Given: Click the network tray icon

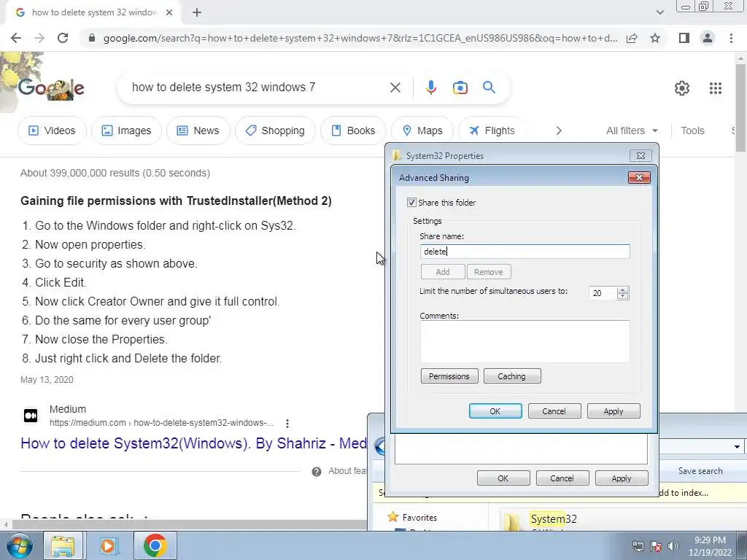Looking at the screenshot, I should coord(638,546).
